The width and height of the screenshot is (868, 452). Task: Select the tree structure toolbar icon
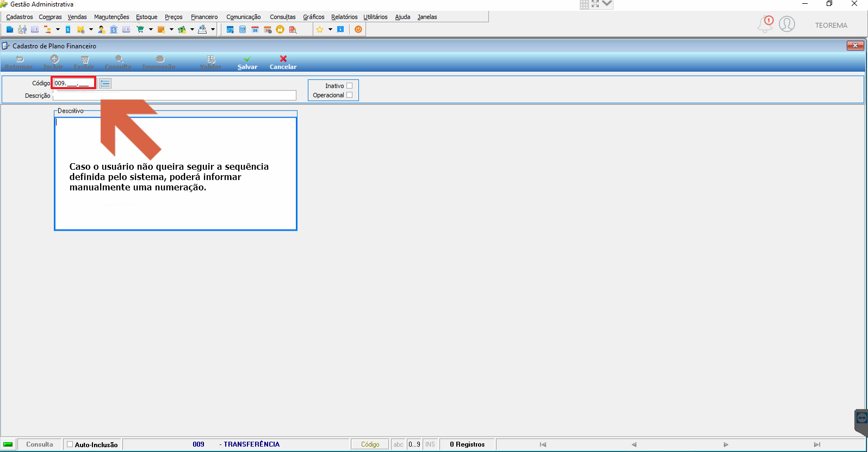(x=47, y=29)
